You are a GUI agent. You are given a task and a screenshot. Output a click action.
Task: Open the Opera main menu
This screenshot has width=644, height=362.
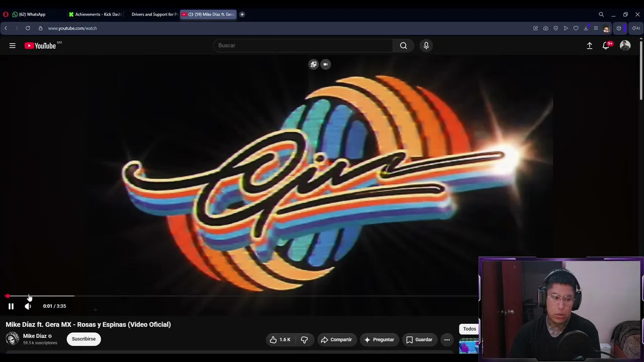(6, 15)
